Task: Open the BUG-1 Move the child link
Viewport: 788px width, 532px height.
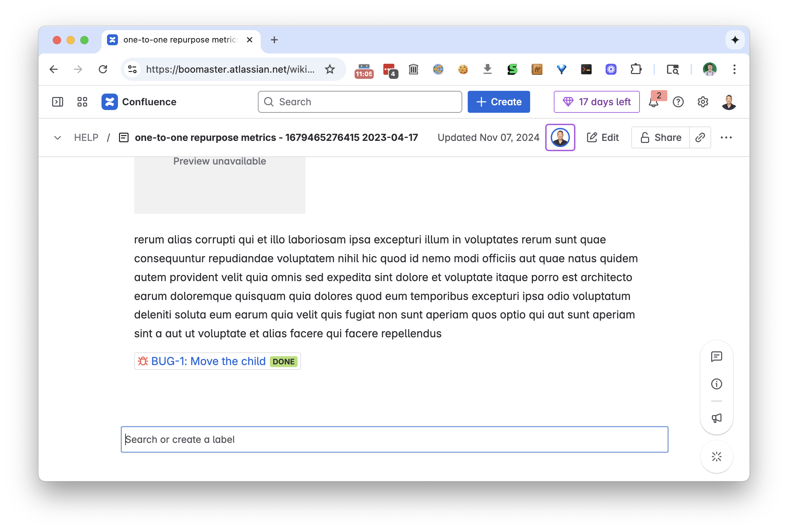Action: click(x=208, y=361)
